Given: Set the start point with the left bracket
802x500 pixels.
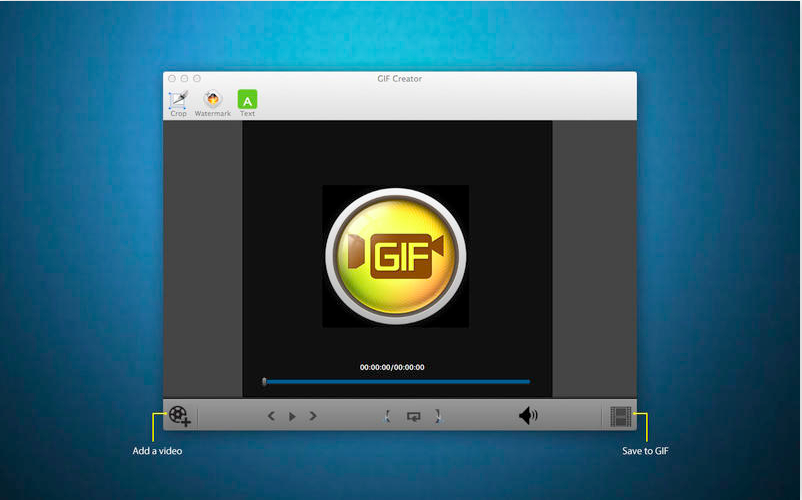Looking at the screenshot, I should (388, 416).
